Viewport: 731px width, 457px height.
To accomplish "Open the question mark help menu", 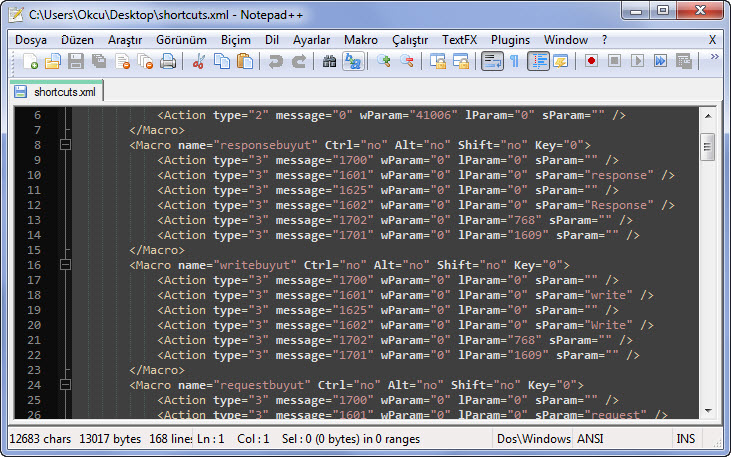I will click(605, 40).
